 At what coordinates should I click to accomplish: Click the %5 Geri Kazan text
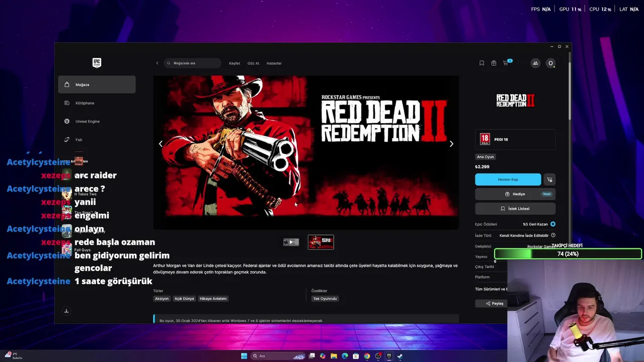point(535,224)
